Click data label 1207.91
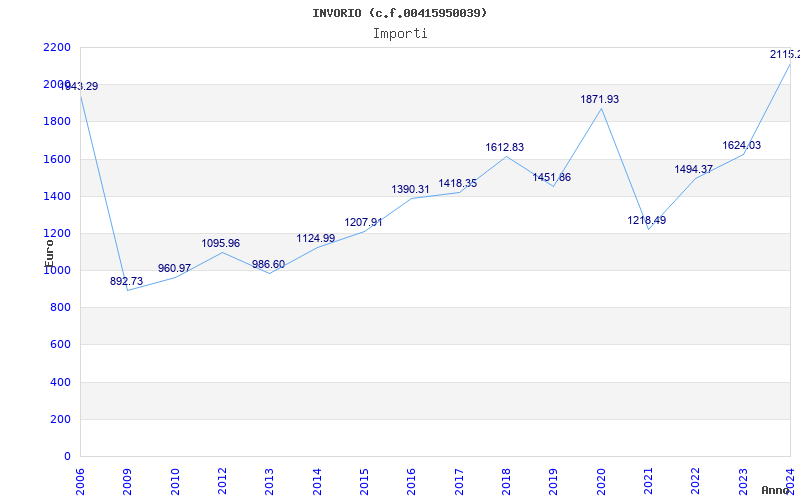This screenshot has width=800, height=500. [363, 222]
